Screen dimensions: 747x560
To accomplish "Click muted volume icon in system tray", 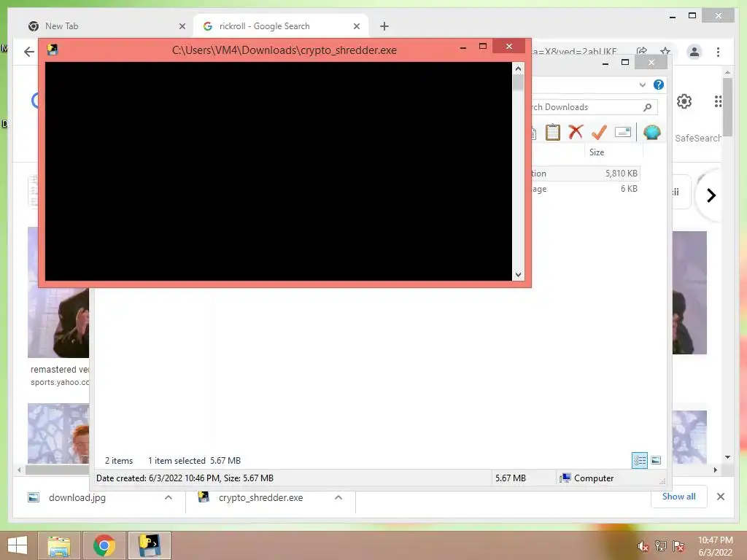I will point(642,546).
